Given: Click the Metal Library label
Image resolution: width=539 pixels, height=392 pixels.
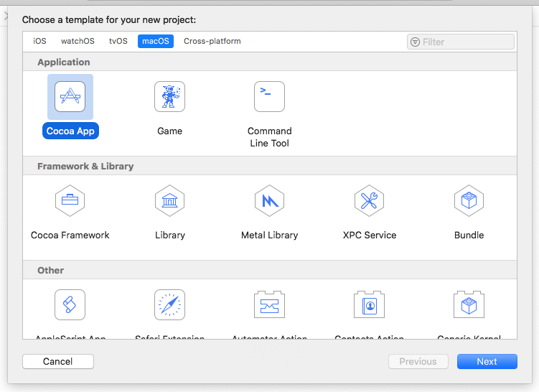Looking at the screenshot, I should pyautogui.click(x=270, y=235).
